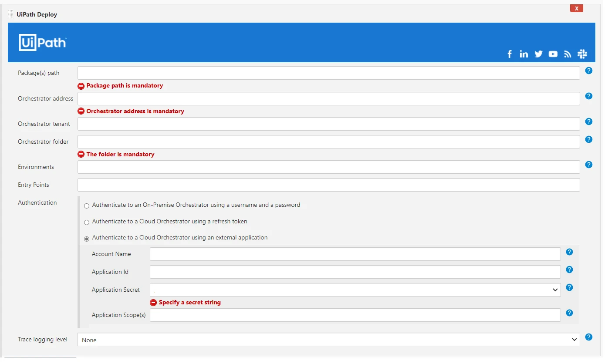
Task: Show help for Application Secret
Action: pyautogui.click(x=569, y=287)
